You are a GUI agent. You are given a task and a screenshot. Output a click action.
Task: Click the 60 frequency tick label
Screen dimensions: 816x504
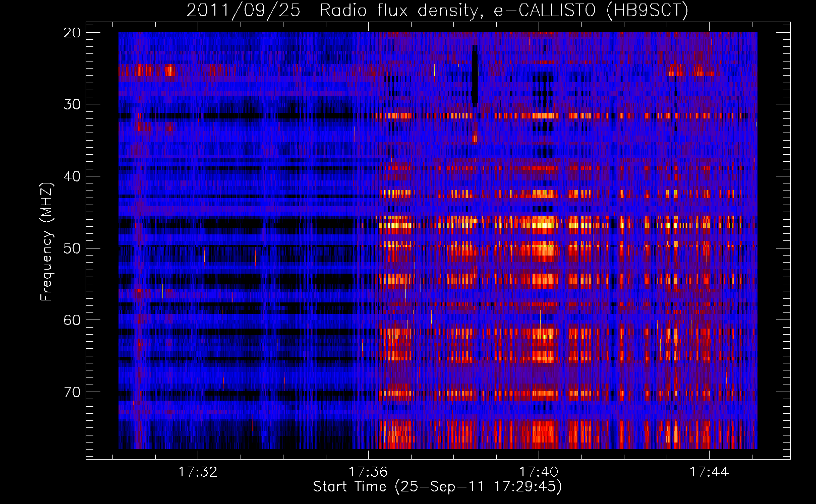tap(73, 320)
